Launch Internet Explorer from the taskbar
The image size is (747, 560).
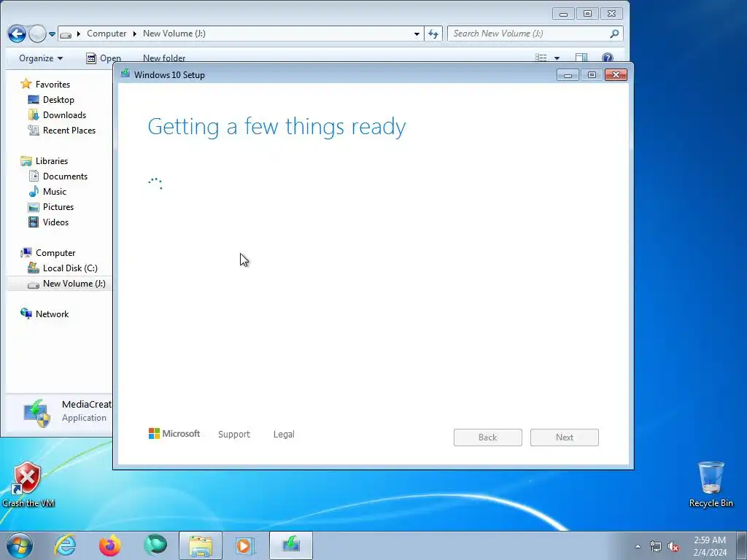65,545
